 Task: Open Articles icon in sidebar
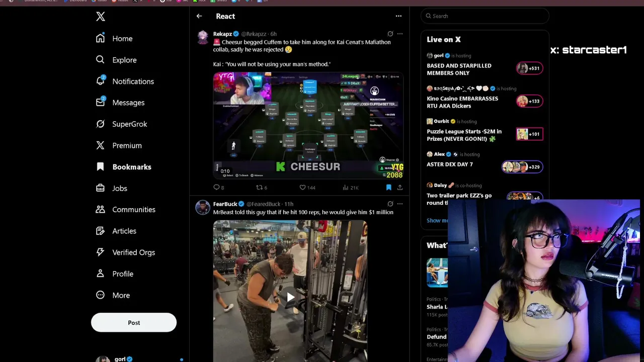click(101, 231)
